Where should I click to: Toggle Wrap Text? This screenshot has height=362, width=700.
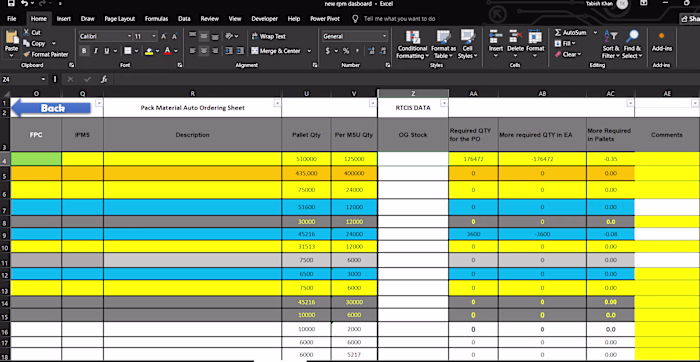coord(269,36)
